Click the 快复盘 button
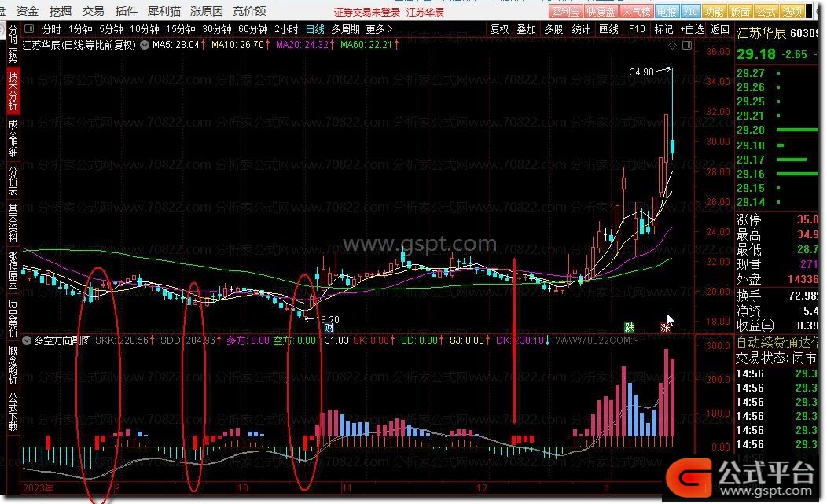 point(601,11)
